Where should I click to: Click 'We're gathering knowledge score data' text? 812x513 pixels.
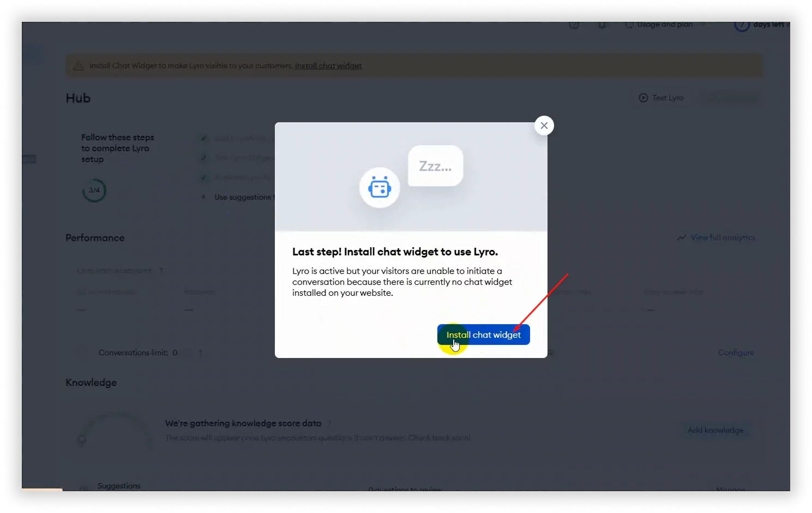pos(243,423)
